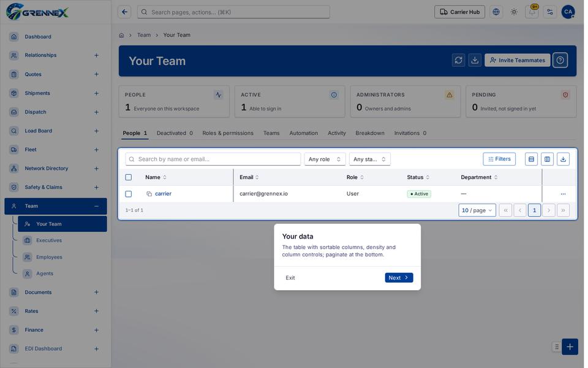Switch to the Deactivated tab
Viewport: 588px width, 368px height.
tap(175, 133)
